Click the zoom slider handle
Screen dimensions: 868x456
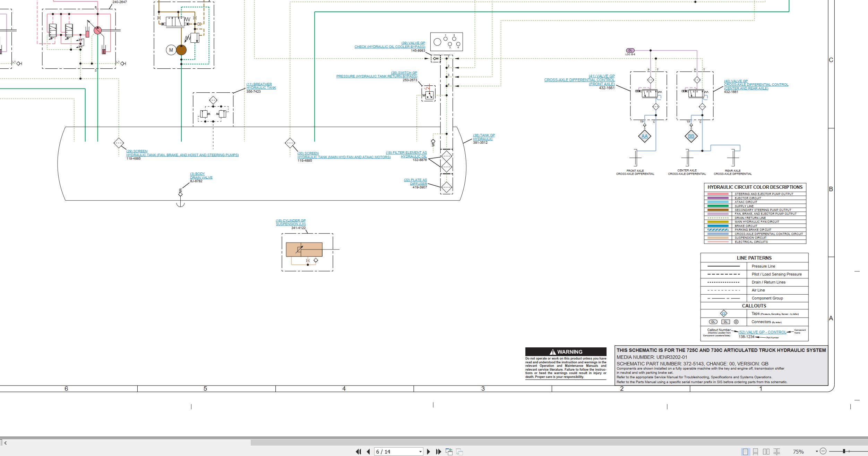pyautogui.click(x=844, y=451)
